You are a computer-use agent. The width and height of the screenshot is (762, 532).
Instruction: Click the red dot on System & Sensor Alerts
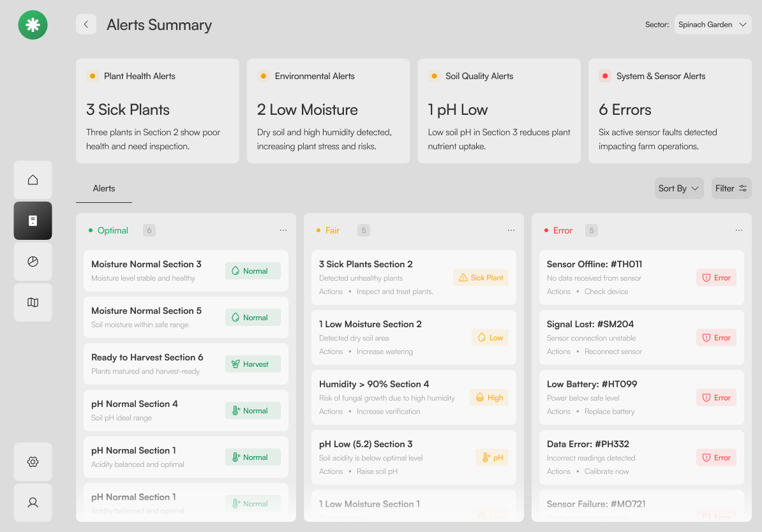click(x=604, y=76)
